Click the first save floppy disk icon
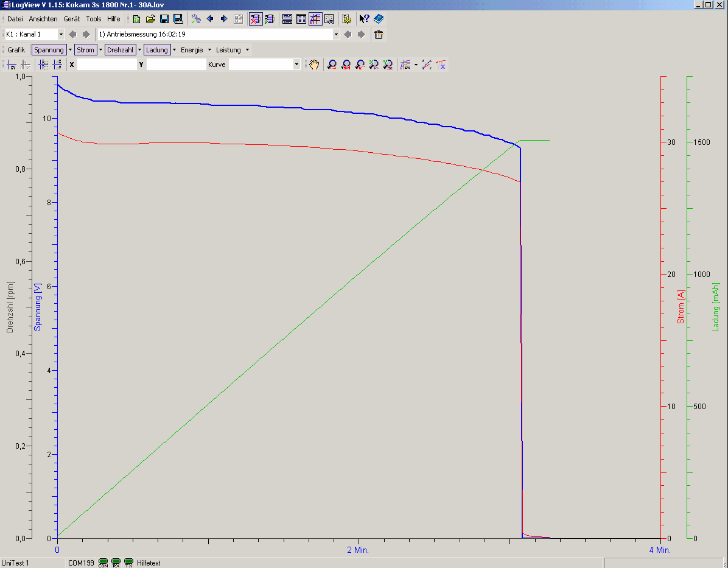The image size is (728, 568). click(164, 19)
